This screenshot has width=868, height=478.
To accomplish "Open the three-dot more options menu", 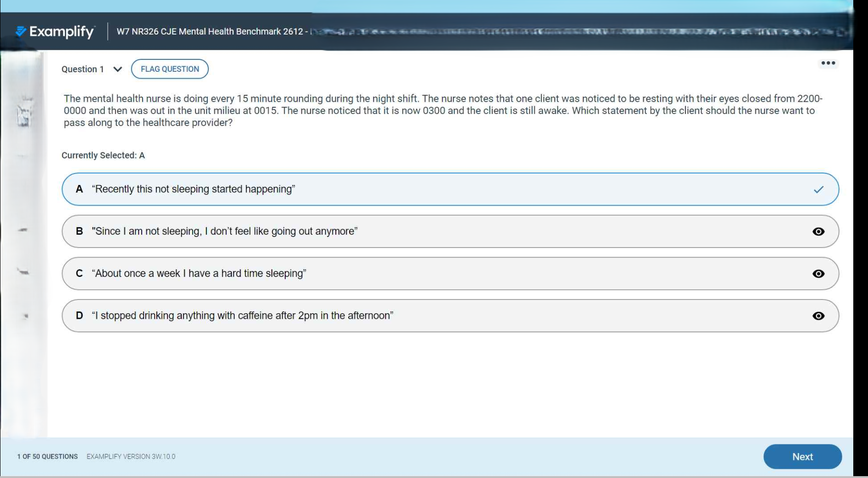I will click(828, 63).
